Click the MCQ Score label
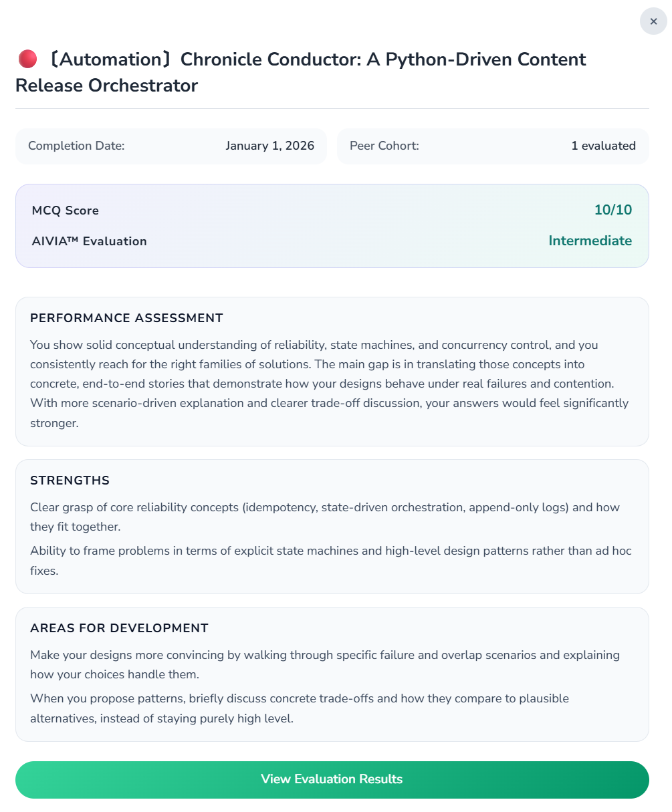The width and height of the screenshot is (672, 812). coord(65,211)
